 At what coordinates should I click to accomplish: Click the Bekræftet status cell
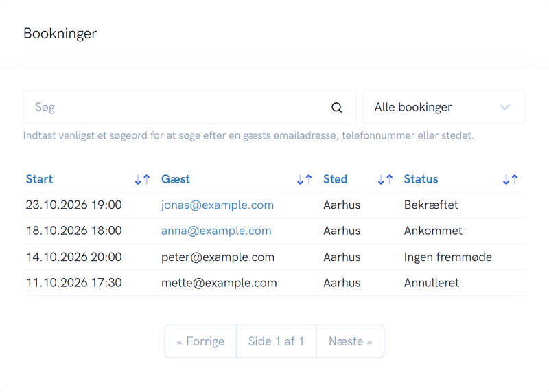431,205
